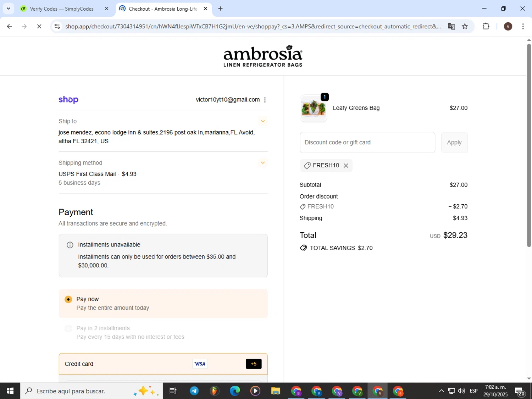Open File Explorer from the taskbar
The height and width of the screenshot is (399, 532).
[276, 391]
